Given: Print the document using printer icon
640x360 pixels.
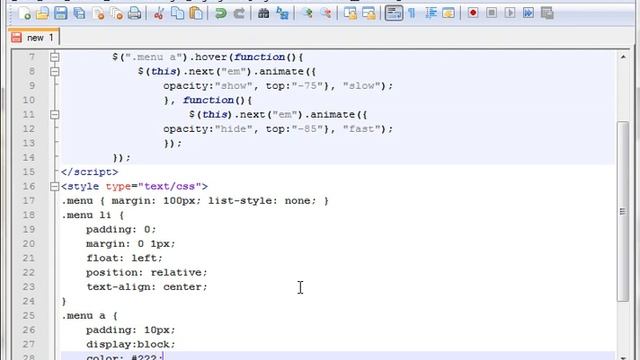Looking at the screenshot, I should click(x=135, y=13).
